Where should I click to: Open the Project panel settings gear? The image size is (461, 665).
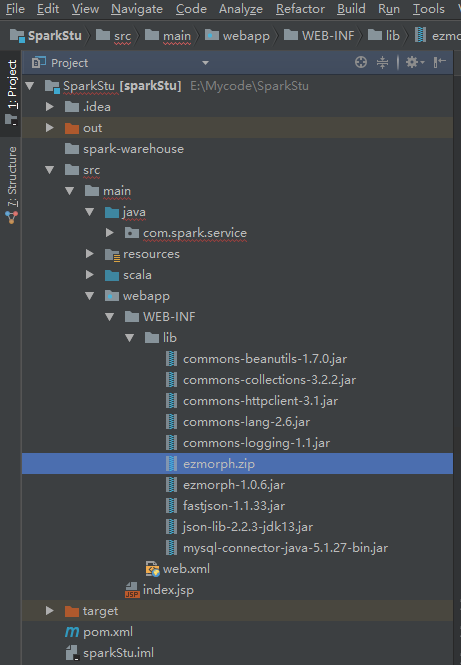pyautogui.click(x=415, y=62)
